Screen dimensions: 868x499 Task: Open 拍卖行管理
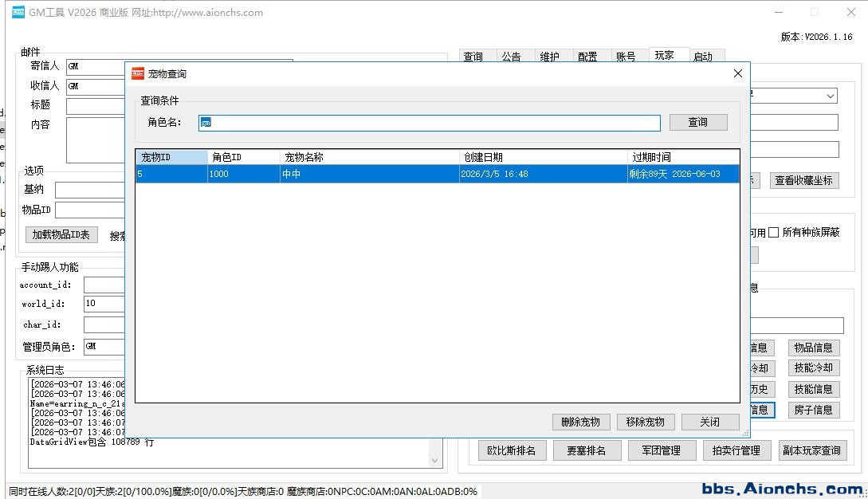(736, 450)
